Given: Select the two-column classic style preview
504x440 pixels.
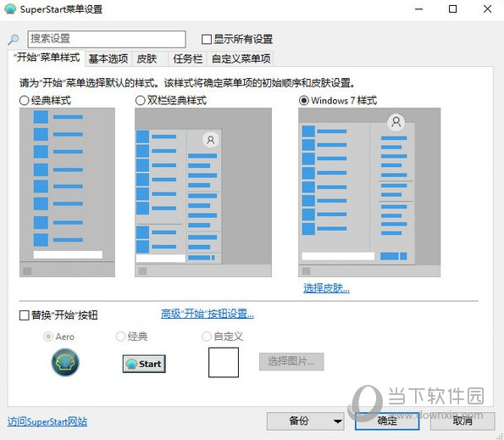Looking at the screenshot, I should click(x=203, y=192).
